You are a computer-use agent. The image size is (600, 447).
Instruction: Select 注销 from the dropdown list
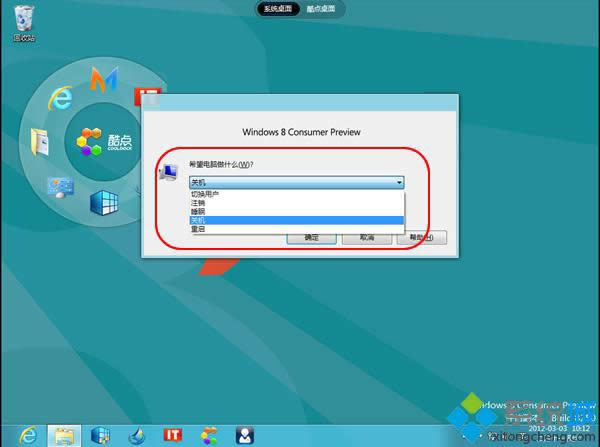(297, 203)
